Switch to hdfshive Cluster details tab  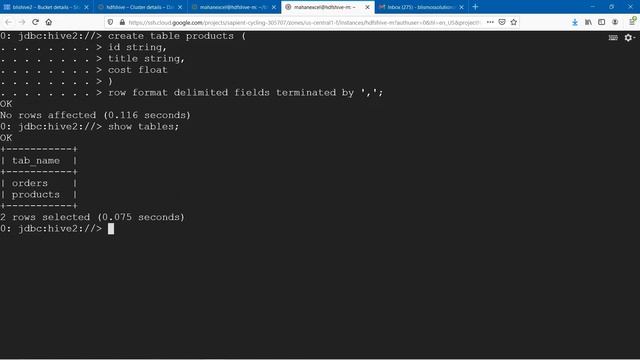click(140, 7)
